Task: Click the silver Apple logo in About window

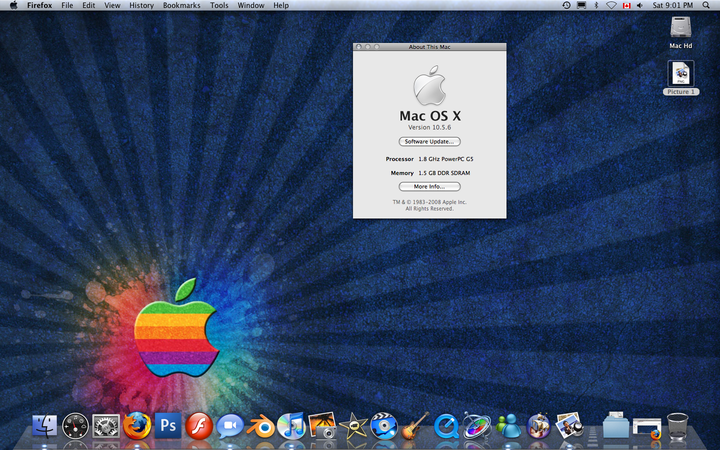Action: (429, 85)
